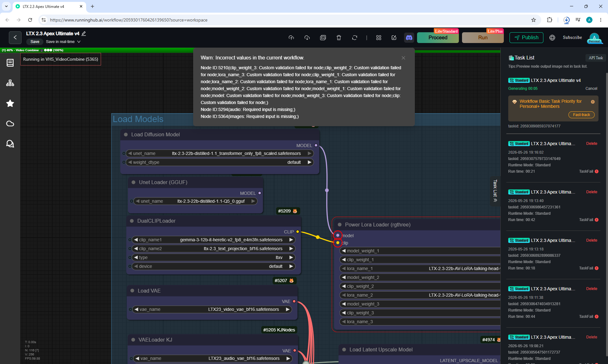Open the type combo showing ltxv
The width and height of the screenshot is (608, 364).
pyautogui.click(x=213, y=257)
